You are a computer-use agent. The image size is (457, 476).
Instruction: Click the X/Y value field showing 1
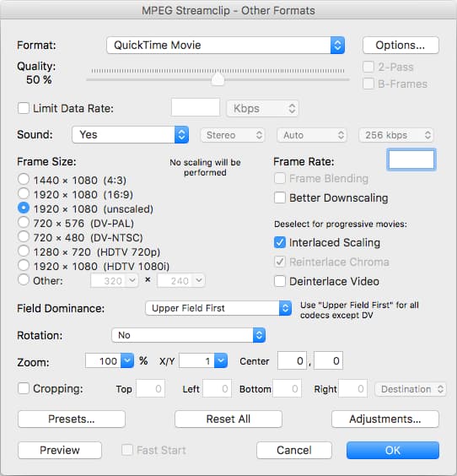pyautogui.click(x=196, y=360)
